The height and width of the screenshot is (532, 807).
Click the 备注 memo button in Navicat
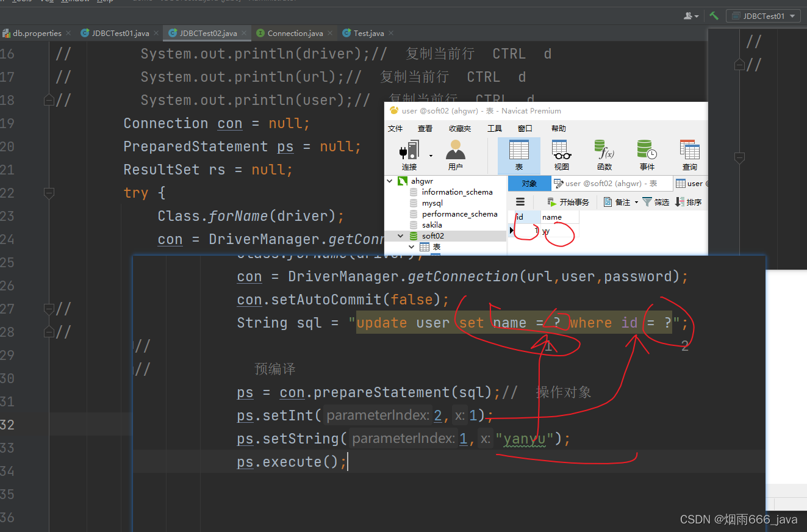[617, 202]
